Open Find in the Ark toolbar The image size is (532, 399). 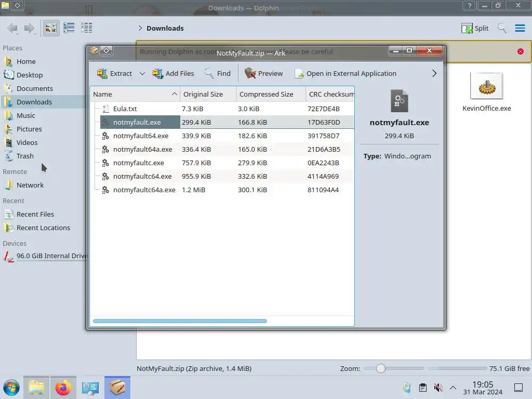click(218, 73)
